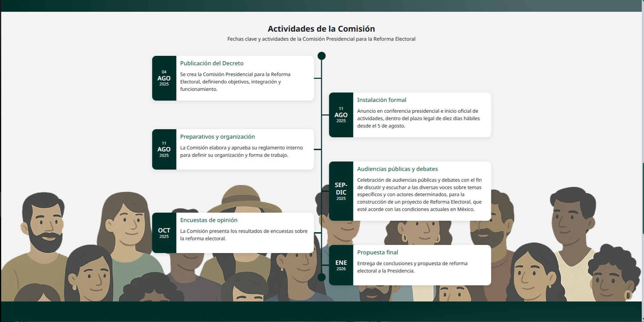Click the text 'Anuncio en conferencia presidencial e inicio oficial'
Image resolution: width=644 pixels, height=322 pixels.
pos(418,111)
